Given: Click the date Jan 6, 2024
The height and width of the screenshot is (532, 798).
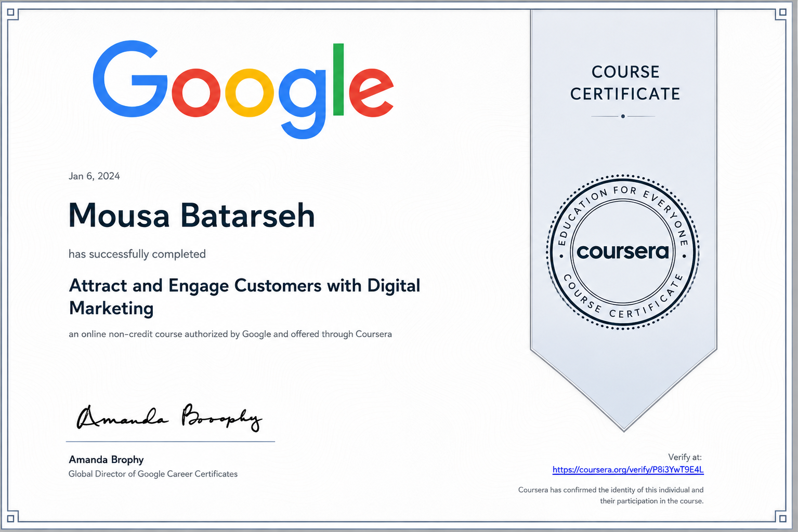Looking at the screenshot, I should point(94,176).
